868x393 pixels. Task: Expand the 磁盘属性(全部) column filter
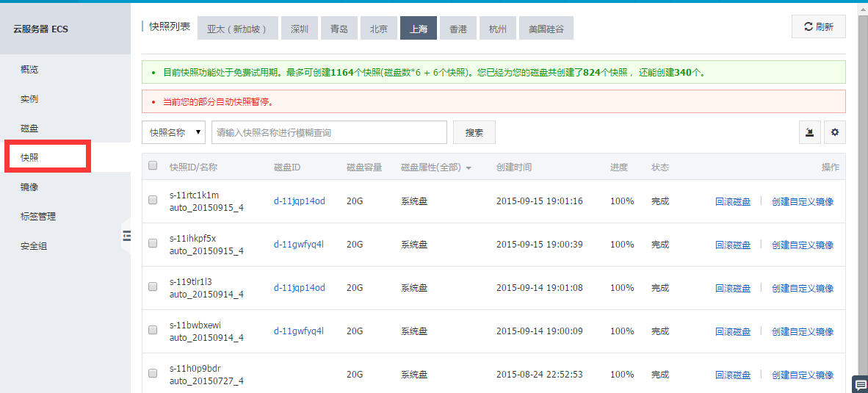[436, 167]
